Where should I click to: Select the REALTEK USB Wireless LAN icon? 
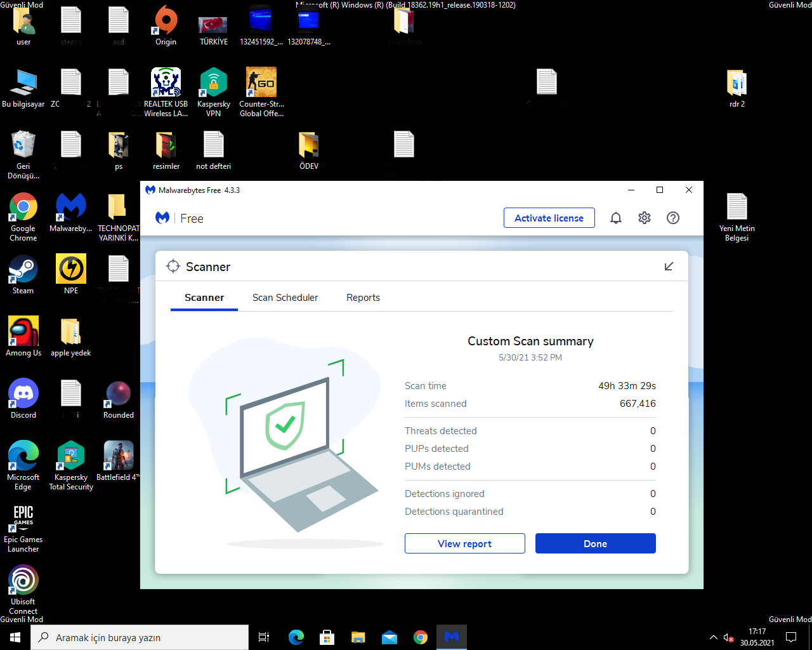click(166, 92)
